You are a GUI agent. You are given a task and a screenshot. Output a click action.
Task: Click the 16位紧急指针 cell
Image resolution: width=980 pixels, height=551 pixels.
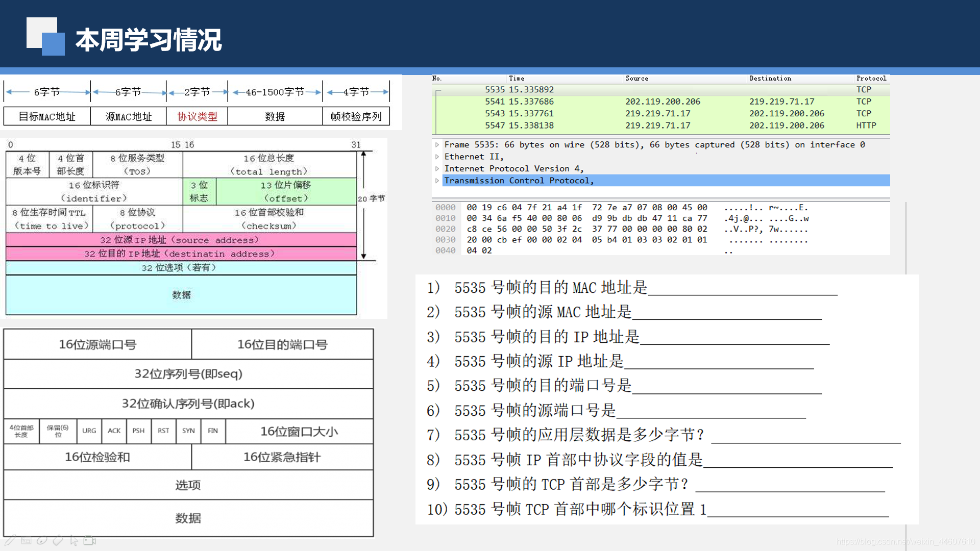point(282,457)
